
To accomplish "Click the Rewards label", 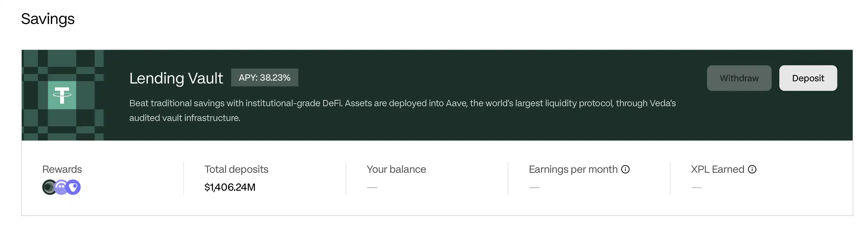I will (x=62, y=169).
